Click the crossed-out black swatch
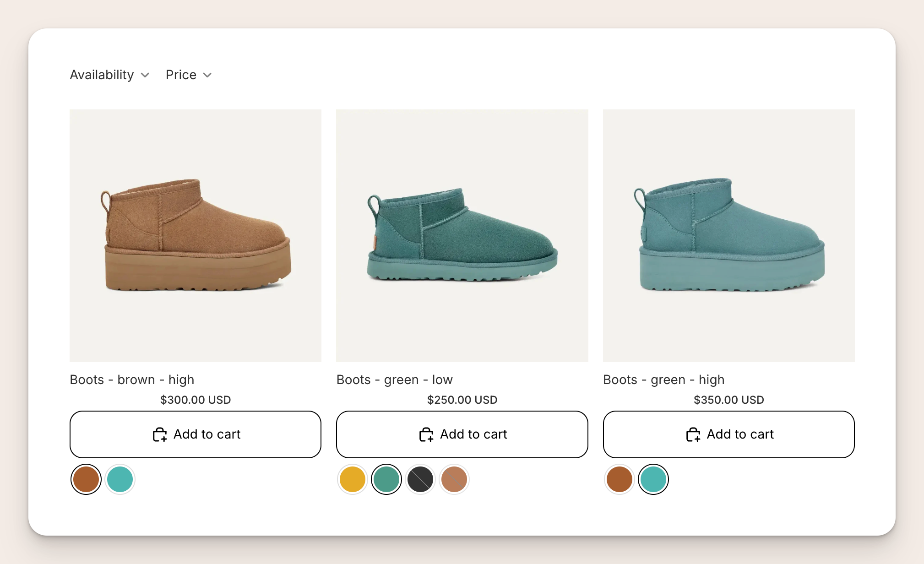This screenshot has height=564, width=924. click(x=420, y=479)
